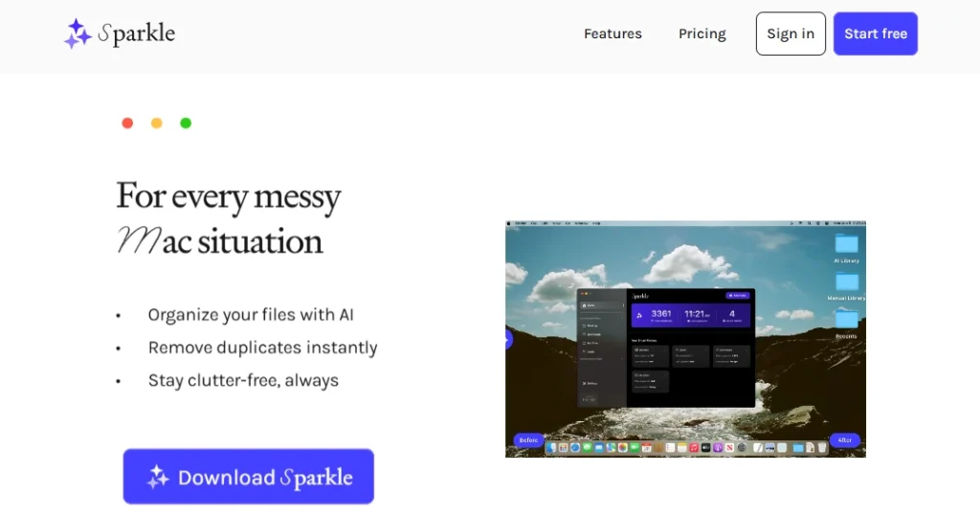Click the Photos icon in the demo dock
The image size is (980, 517).
pyautogui.click(x=622, y=448)
